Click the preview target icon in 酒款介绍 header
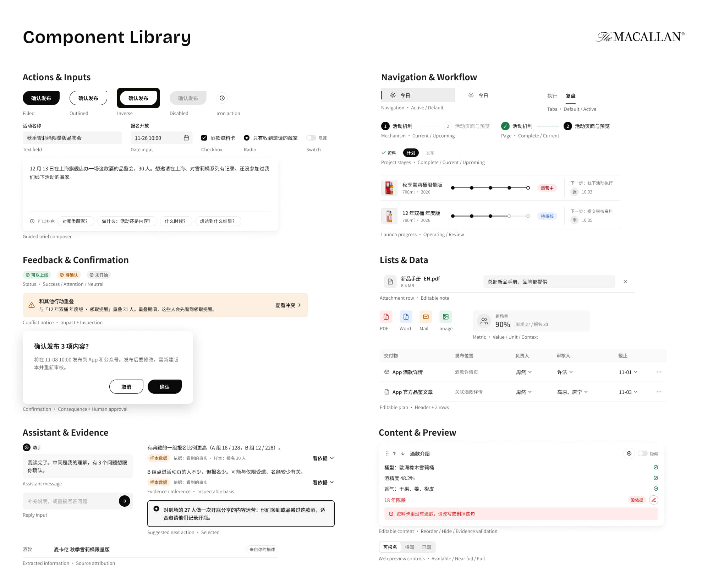This screenshot has height=588, width=724. 629,453
